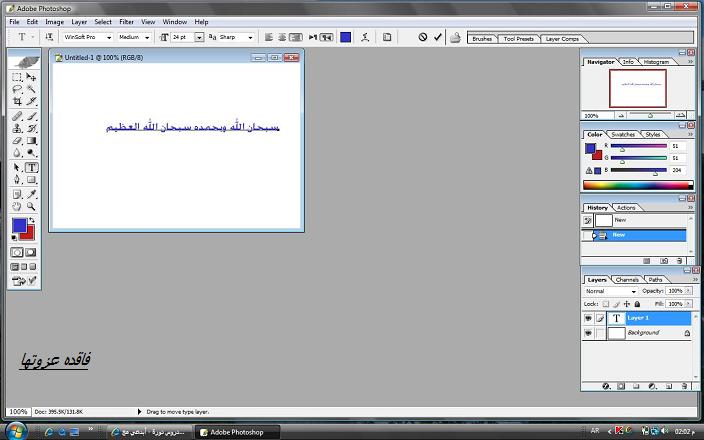Toggle visibility of Layer 1
The width and height of the screenshot is (704, 440).
tap(588, 318)
